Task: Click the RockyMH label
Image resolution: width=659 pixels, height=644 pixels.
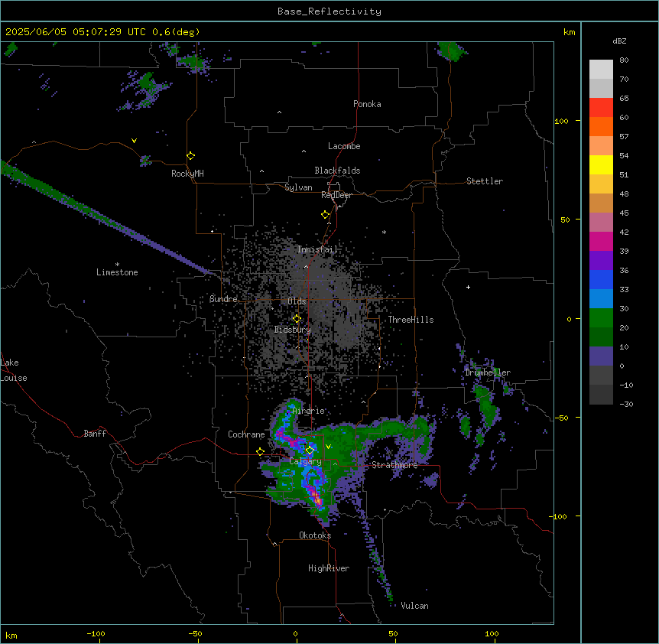Action: tap(187, 174)
